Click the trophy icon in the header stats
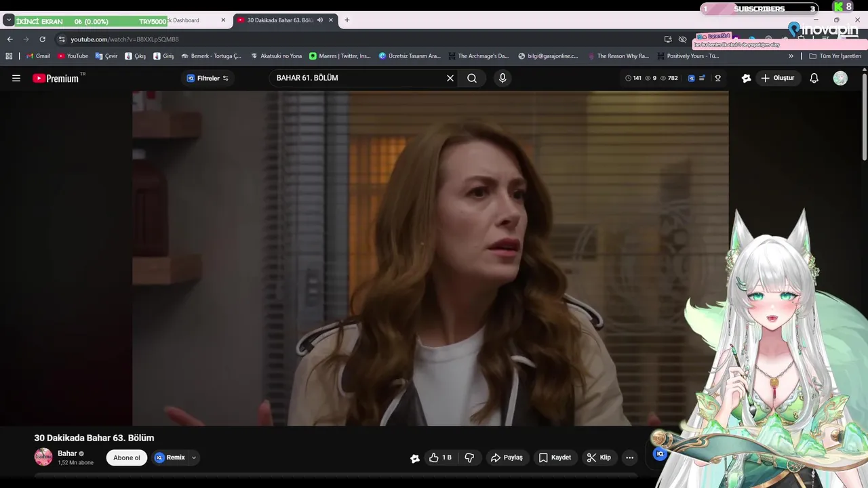The image size is (868, 488). [717, 78]
